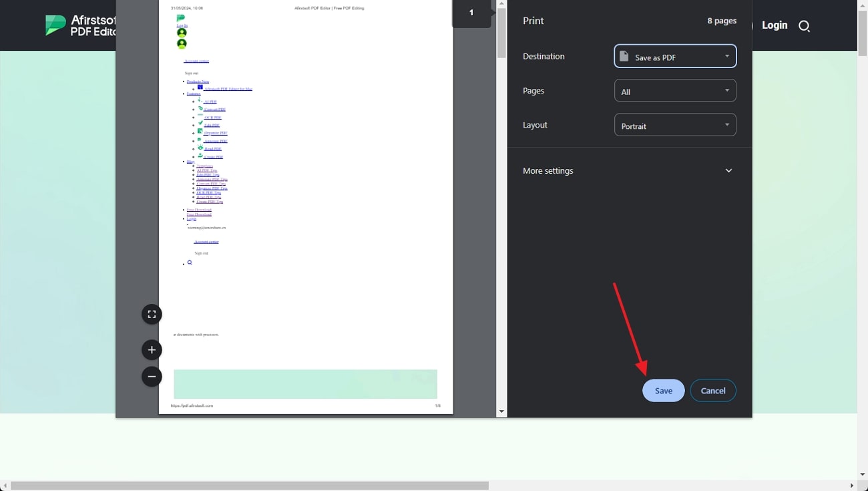The image size is (868, 491).
Task: Zoom out of the print preview
Action: 152,377
